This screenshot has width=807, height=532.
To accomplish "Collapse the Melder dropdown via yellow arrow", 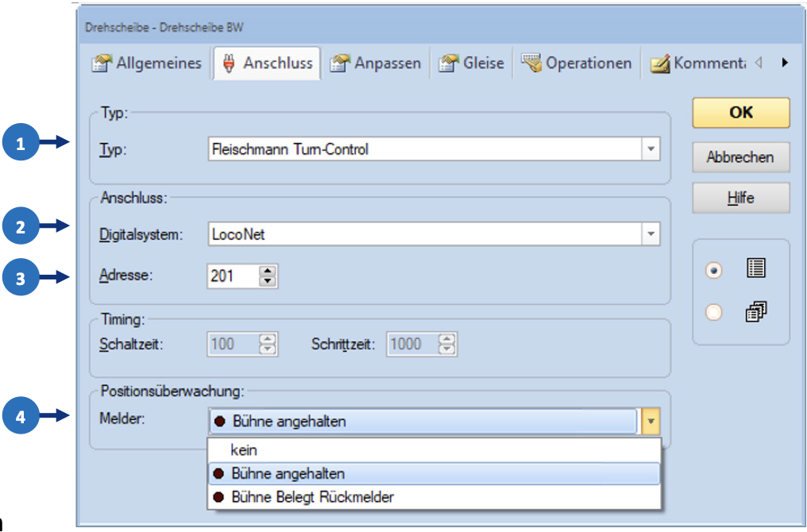I will 651,422.
